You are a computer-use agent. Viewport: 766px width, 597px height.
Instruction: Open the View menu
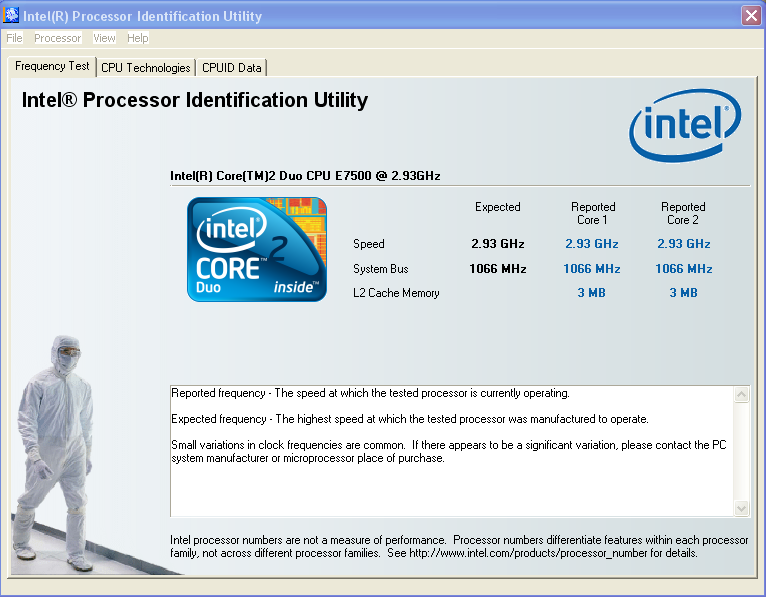tap(104, 38)
